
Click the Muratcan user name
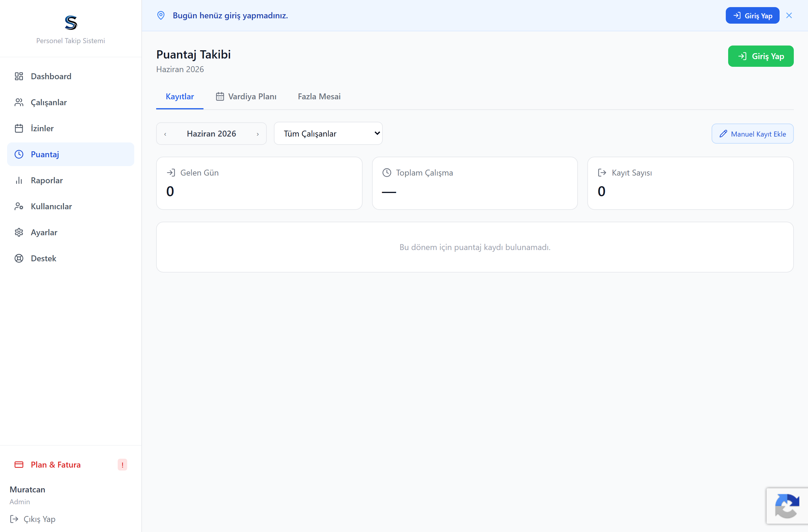[x=27, y=490]
